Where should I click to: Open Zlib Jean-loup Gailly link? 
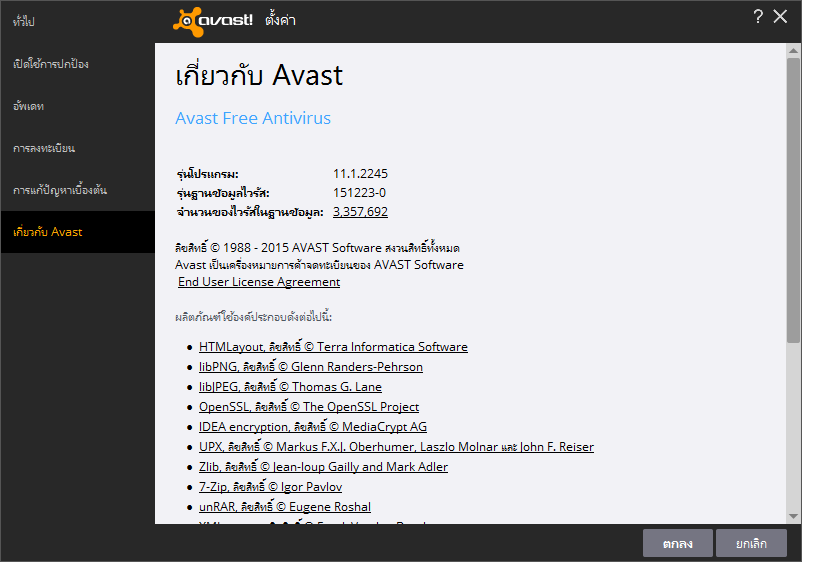pyautogui.click(x=323, y=467)
